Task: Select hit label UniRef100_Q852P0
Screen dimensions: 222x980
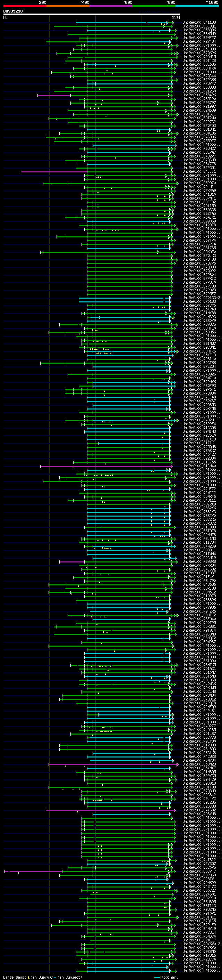Action: click(x=199, y=99)
